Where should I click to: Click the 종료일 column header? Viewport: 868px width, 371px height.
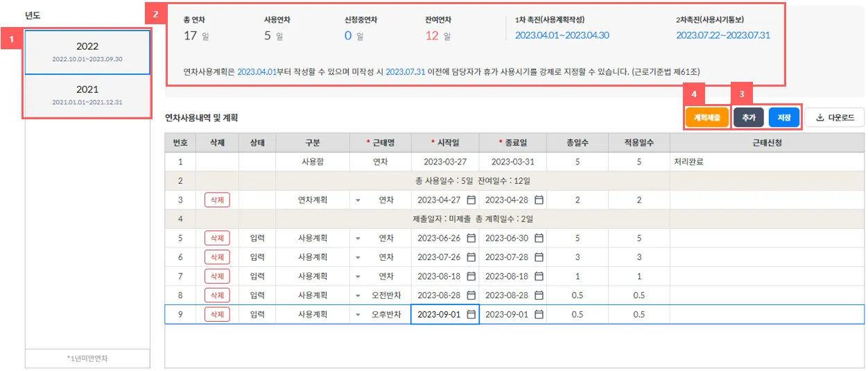point(513,143)
